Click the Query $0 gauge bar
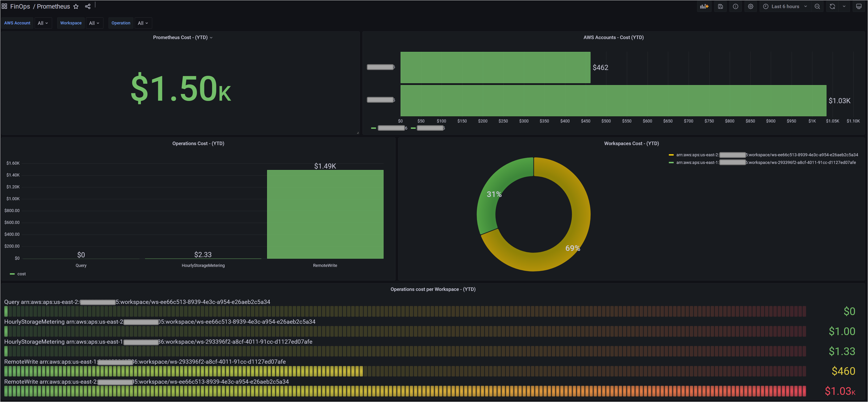 [405, 311]
